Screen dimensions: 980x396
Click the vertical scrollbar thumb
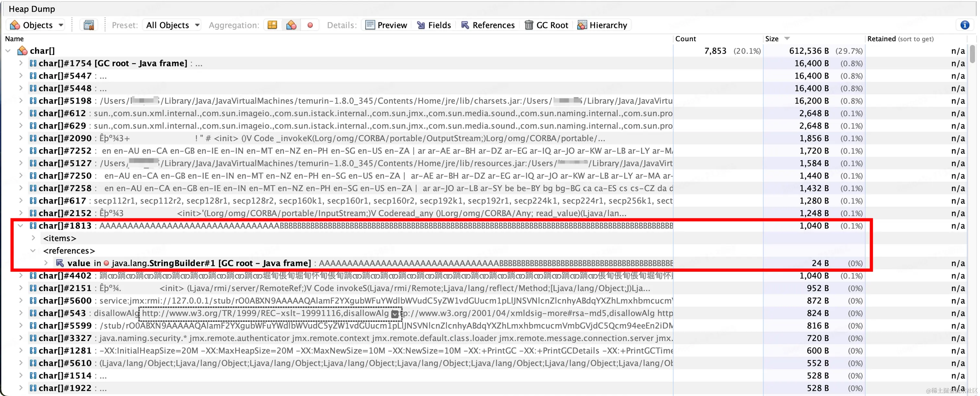point(973,54)
